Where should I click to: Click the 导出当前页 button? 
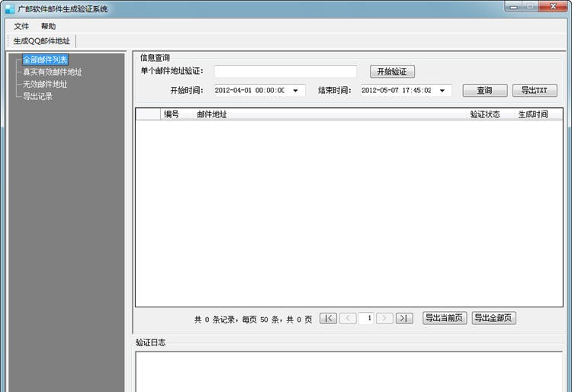(x=445, y=318)
